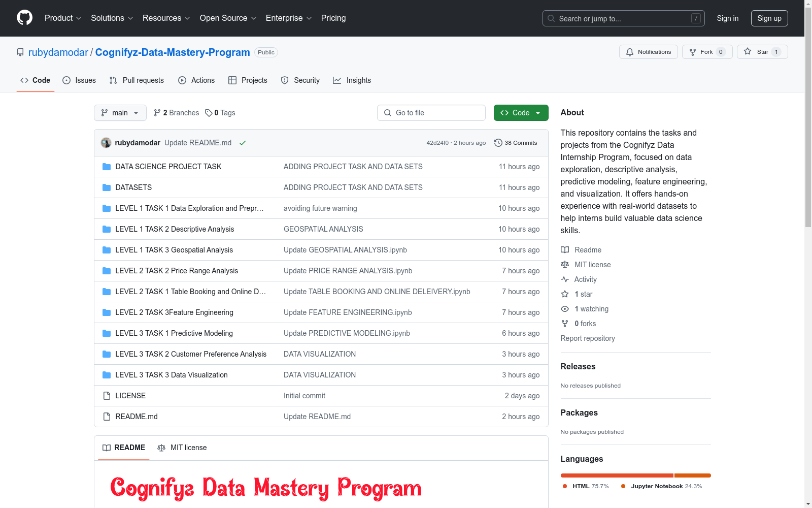The height and width of the screenshot is (508, 812).
Task: Click the GitHub logo icon
Action: pyautogui.click(x=24, y=18)
